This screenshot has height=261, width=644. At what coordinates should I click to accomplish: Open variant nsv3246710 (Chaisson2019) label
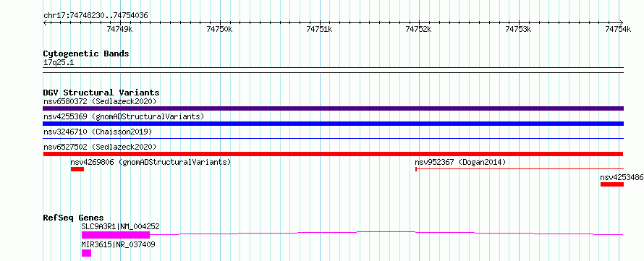[98, 132]
